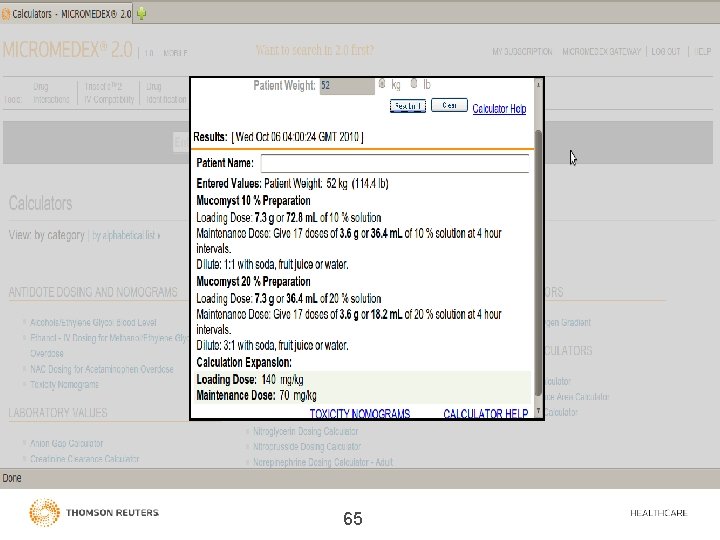Click 'Mucomyst 20 % Preparation' heading
Viewport: 720px width, 540px height.
[x=253, y=281]
